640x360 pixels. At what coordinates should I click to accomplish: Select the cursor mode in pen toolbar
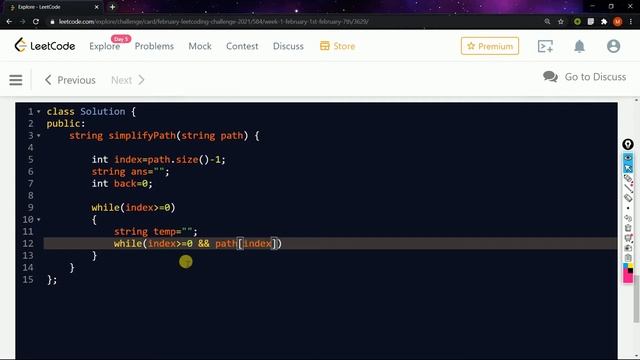(628, 167)
